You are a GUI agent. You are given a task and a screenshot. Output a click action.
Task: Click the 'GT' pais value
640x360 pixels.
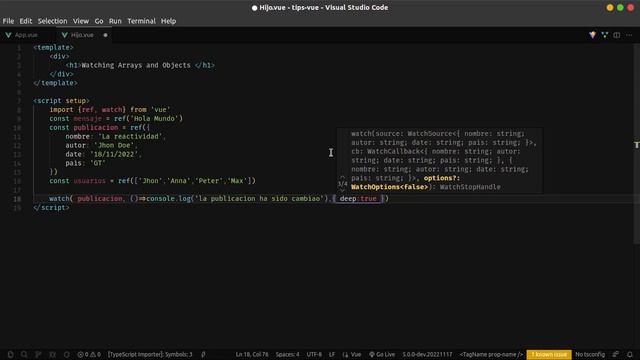(x=98, y=163)
